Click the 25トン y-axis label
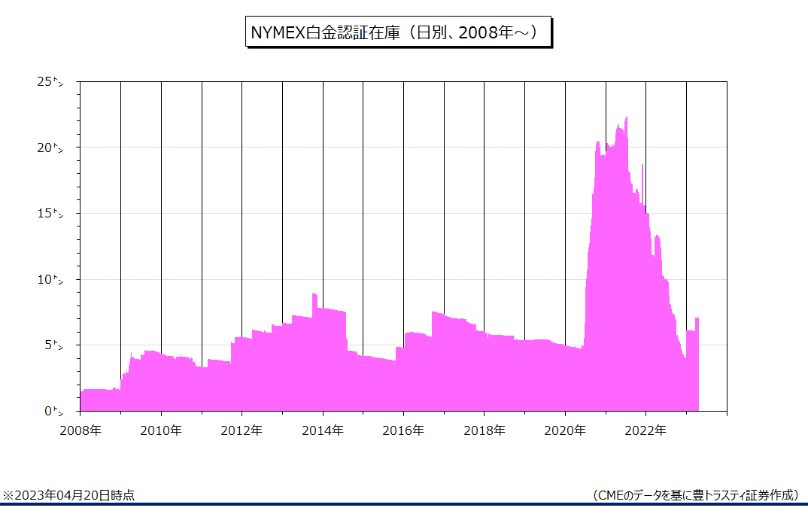Image resolution: width=808 pixels, height=532 pixels. coord(50,81)
